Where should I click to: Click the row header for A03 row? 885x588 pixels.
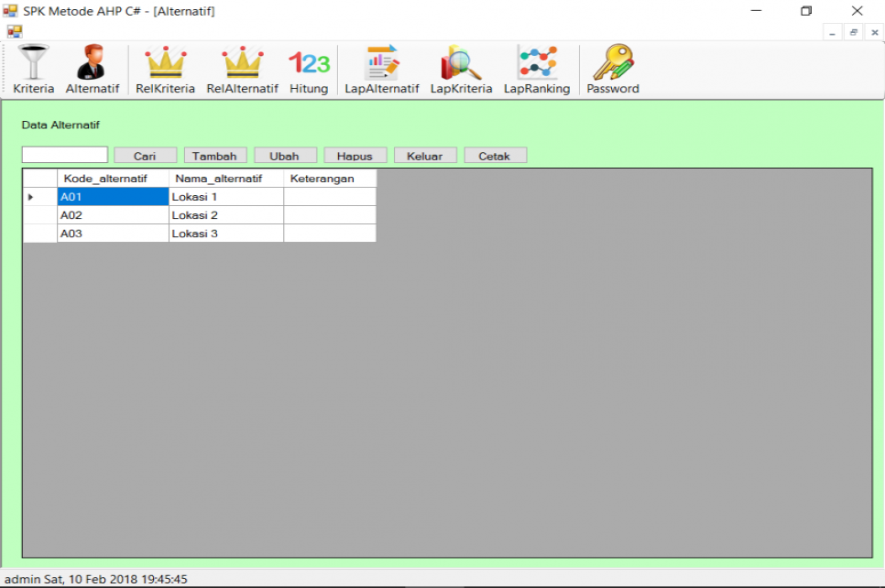39,233
